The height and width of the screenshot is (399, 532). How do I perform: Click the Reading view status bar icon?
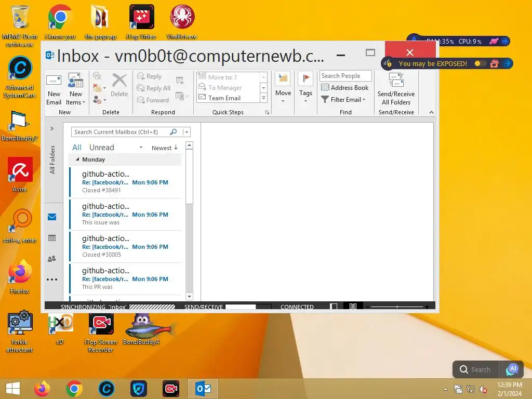click(x=353, y=306)
